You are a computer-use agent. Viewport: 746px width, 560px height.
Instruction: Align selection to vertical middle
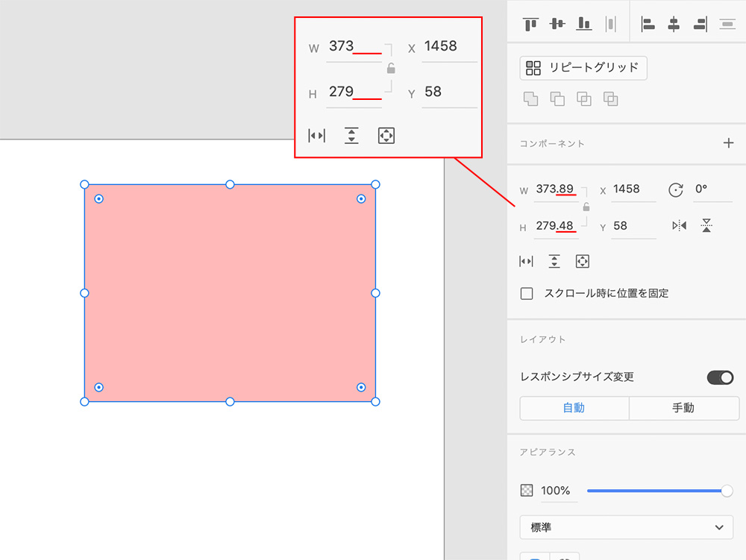point(557,24)
